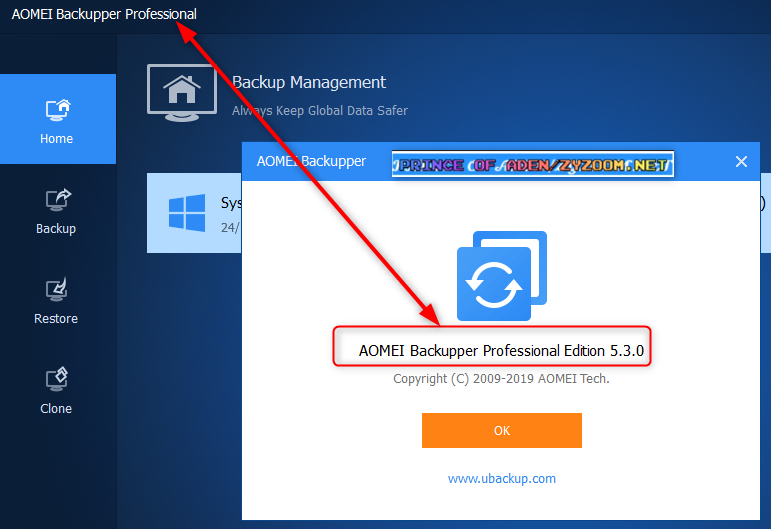
Task: Click the AOMEI Backupper sync logo in dialog
Action: [502, 276]
